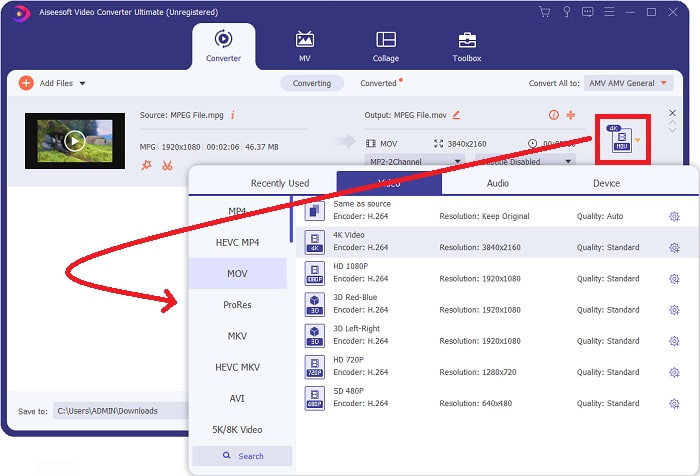Image resolution: width=700 pixels, height=476 pixels.
Task: Click the Aiseesoft app logo
Action: click(21, 13)
